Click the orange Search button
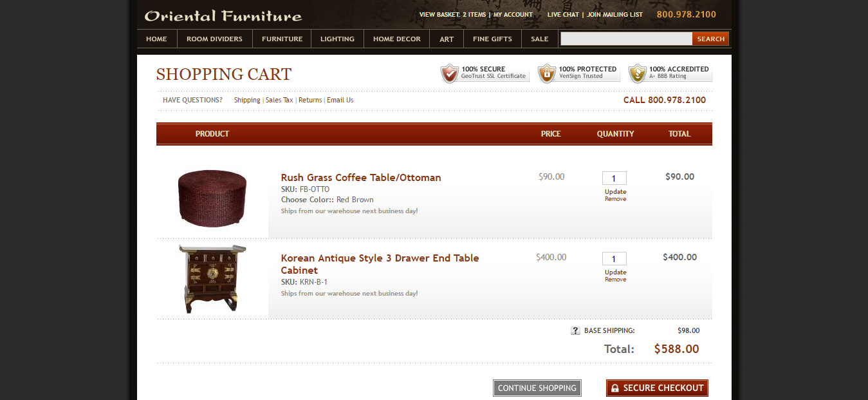Image resolution: width=868 pixels, height=400 pixels. [x=710, y=39]
